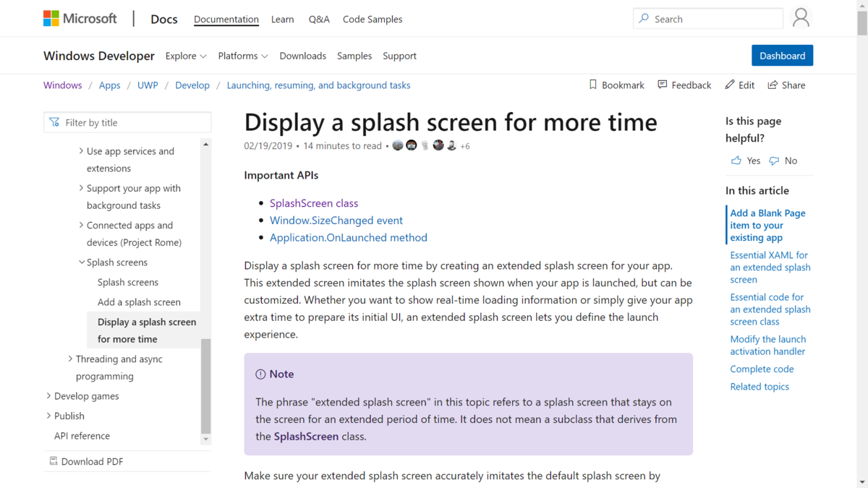Expand Use app services and extensions
This screenshot has height=488, width=868.
pyautogui.click(x=81, y=151)
